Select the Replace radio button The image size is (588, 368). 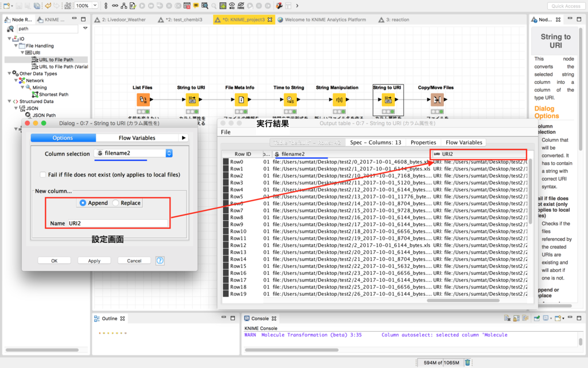pyautogui.click(x=115, y=203)
